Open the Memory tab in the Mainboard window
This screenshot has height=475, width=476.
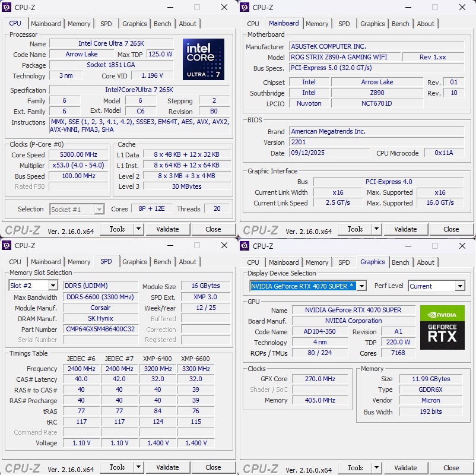(317, 24)
